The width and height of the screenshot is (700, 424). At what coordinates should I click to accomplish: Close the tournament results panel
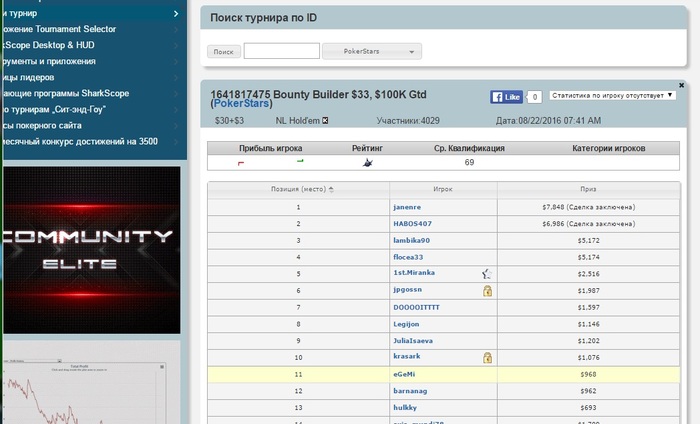(681, 85)
